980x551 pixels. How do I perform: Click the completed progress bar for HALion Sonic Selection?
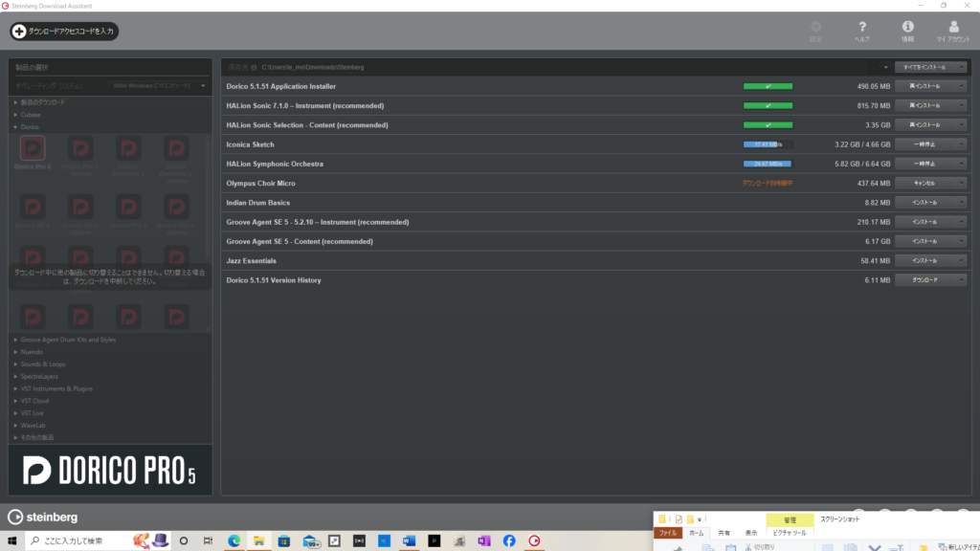pyautogui.click(x=768, y=125)
